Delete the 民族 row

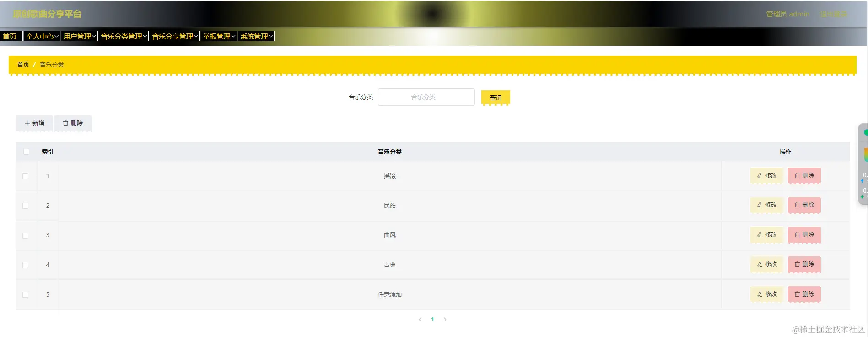click(x=804, y=205)
